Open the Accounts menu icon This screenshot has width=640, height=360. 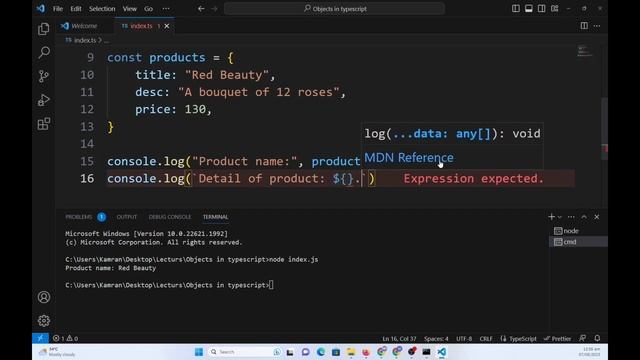click(44, 297)
